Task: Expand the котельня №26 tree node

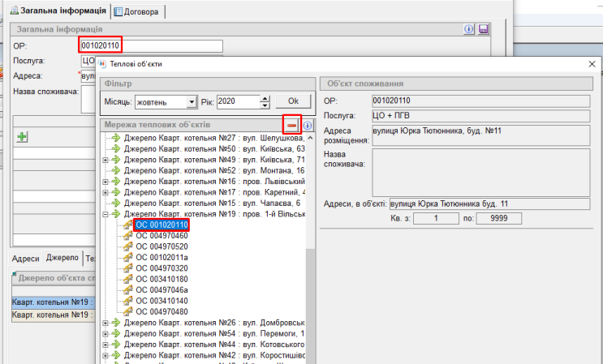Action: point(106,323)
